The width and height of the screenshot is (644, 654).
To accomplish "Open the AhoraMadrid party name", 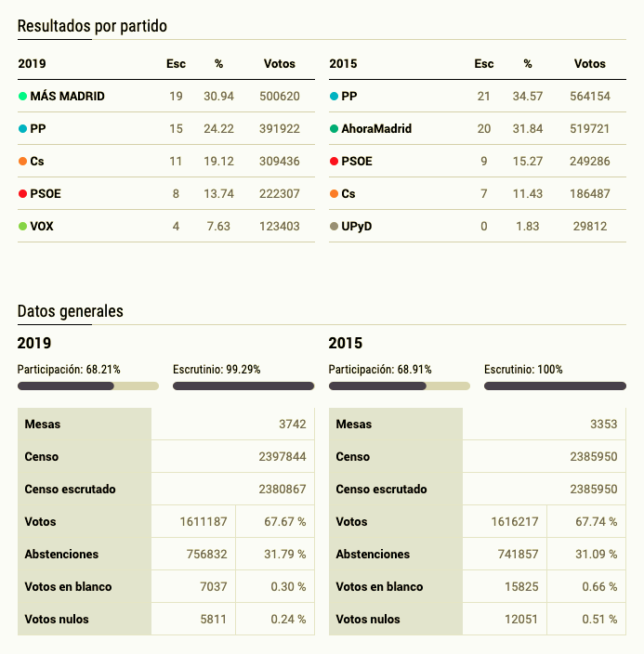I will [x=376, y=129].
